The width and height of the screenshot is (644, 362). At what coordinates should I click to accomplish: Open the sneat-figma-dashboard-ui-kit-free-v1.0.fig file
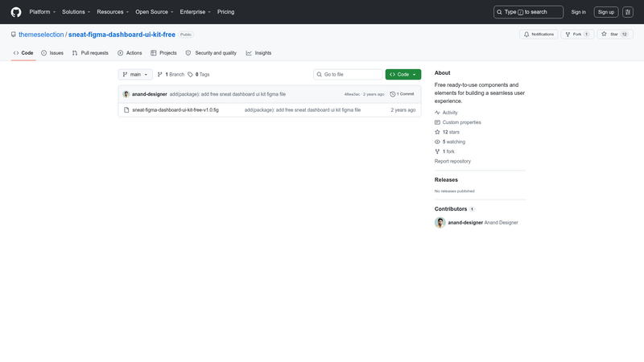point(175,110)
